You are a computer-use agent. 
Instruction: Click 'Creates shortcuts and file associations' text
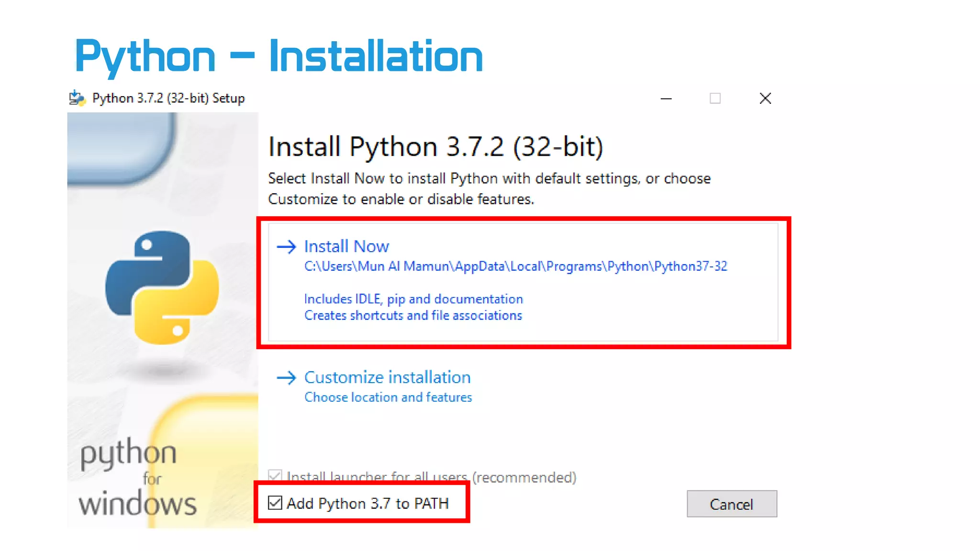click(413, 315)
